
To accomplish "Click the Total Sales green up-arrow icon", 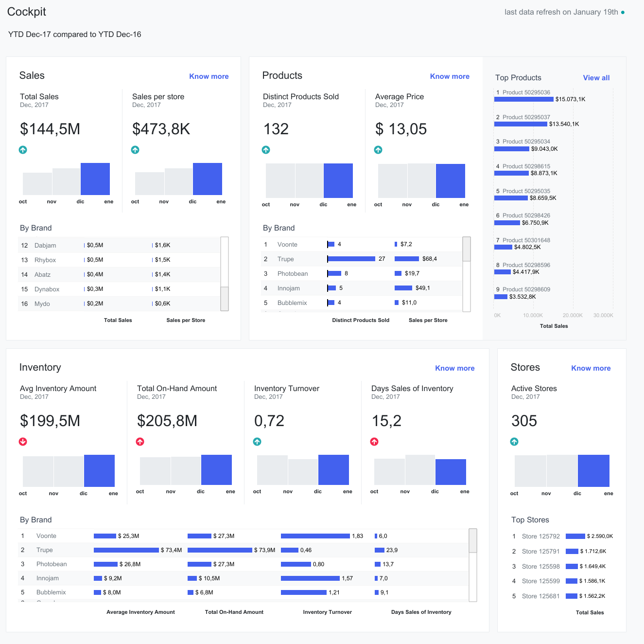I will click(23, 150).
